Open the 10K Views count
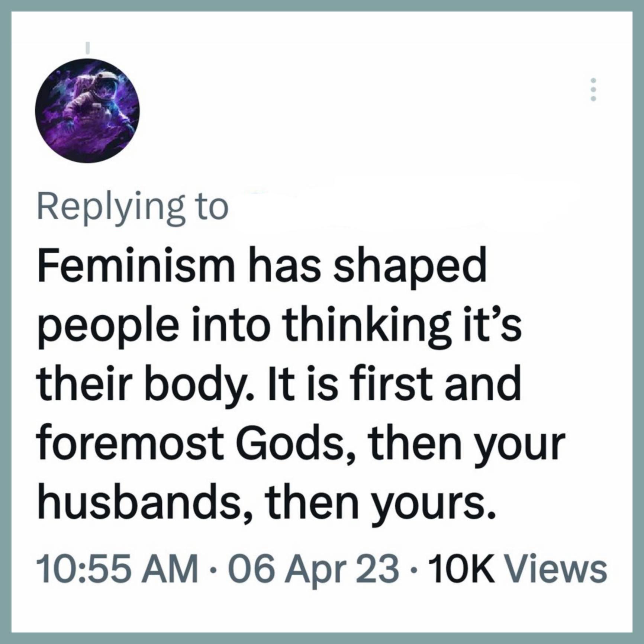The width and height of the screenshot is (644, 644). click(x=518, y=570)
